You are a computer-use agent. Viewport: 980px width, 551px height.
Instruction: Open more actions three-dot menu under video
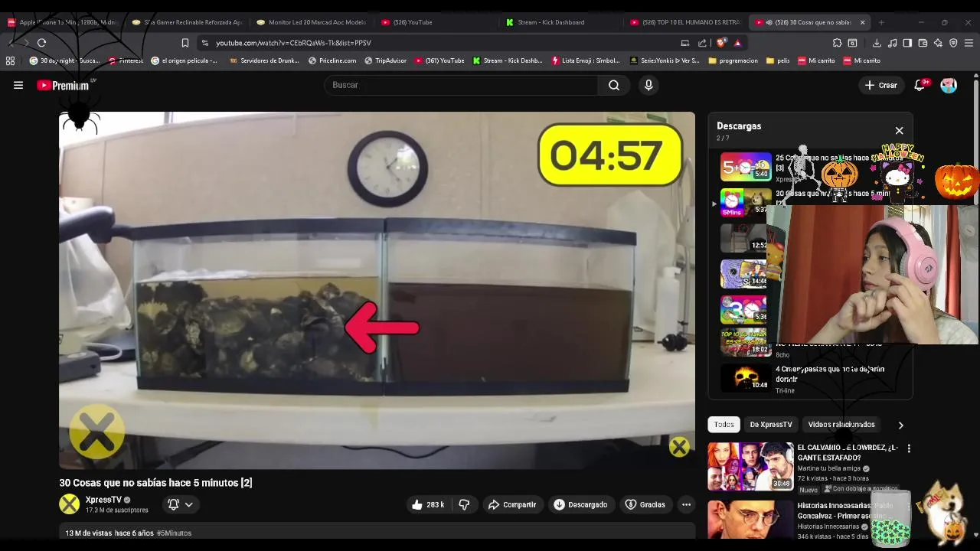(x=686, y=504)
